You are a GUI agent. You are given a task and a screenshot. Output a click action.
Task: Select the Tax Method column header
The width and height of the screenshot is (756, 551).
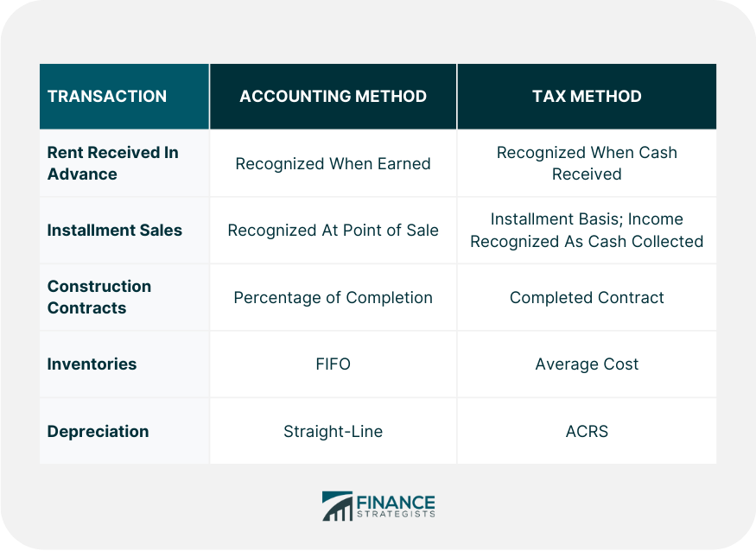point(587,97)
